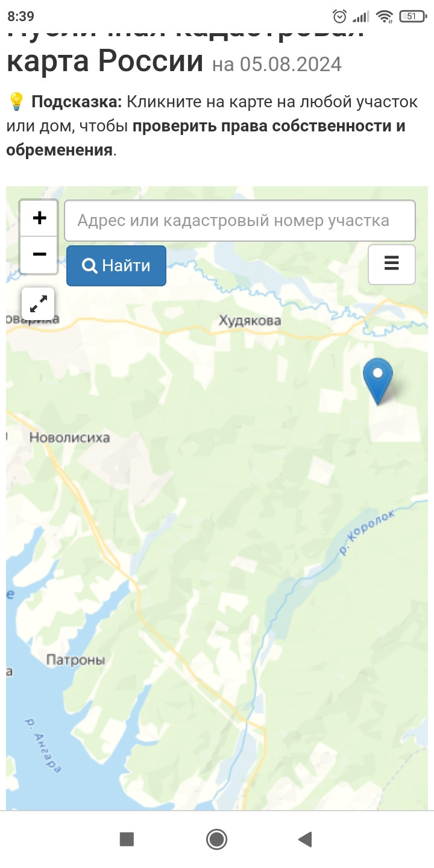Image resolution: width=434 pixels, height=868 pixels.
Task: Tap the Новолисиха label on the map
Action: click(x=70, y=438)
